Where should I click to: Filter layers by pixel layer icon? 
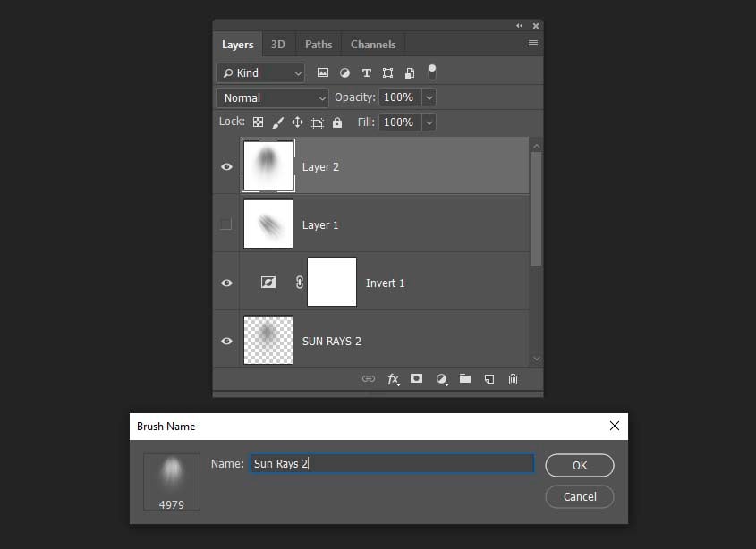323,73
